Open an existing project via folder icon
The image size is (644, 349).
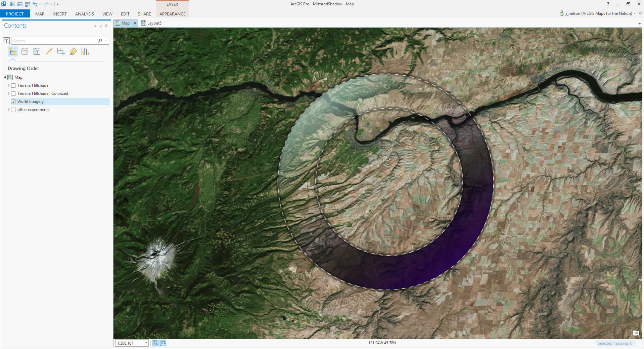(20, 4)
